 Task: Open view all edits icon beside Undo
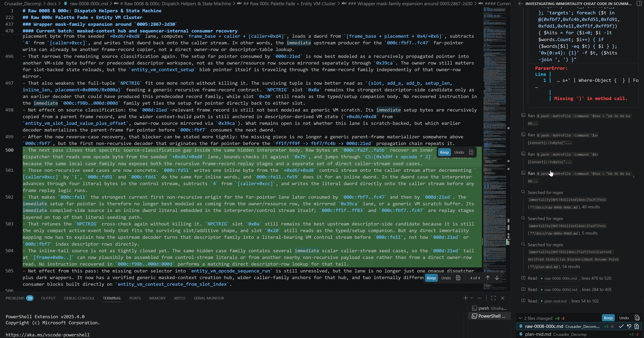(637, 318)
